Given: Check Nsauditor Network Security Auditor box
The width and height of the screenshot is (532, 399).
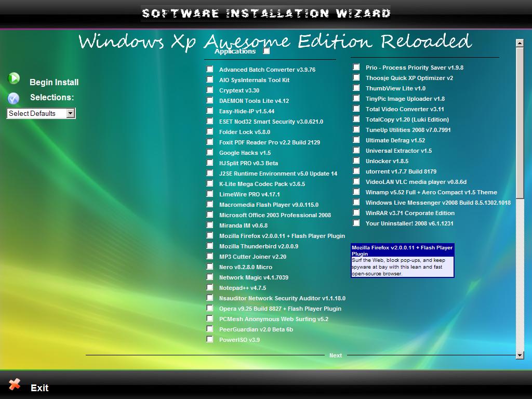Looking at the screenshot, I should pos(210,298).
